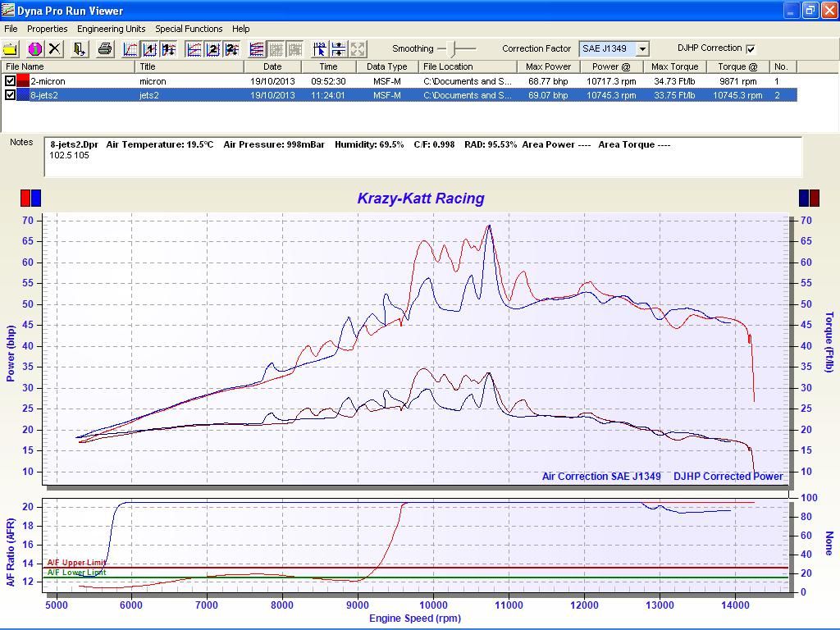Viewport: 840px width, 630px height.
Task: Click the Data Type column header
Action: (x=387, y=66)
